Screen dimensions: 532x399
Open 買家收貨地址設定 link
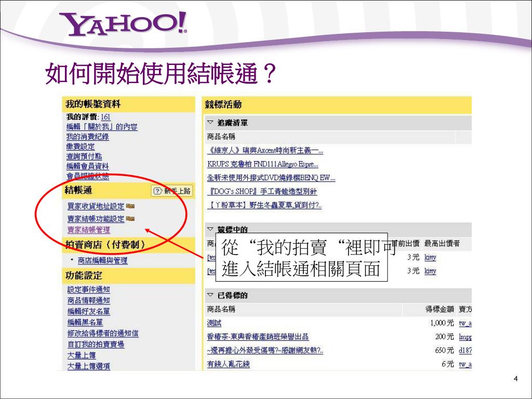[x=96, y=206]
